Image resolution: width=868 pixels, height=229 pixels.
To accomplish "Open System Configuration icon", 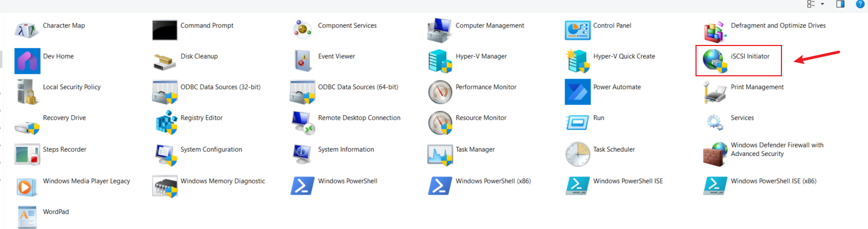I will tap(165, 155).
